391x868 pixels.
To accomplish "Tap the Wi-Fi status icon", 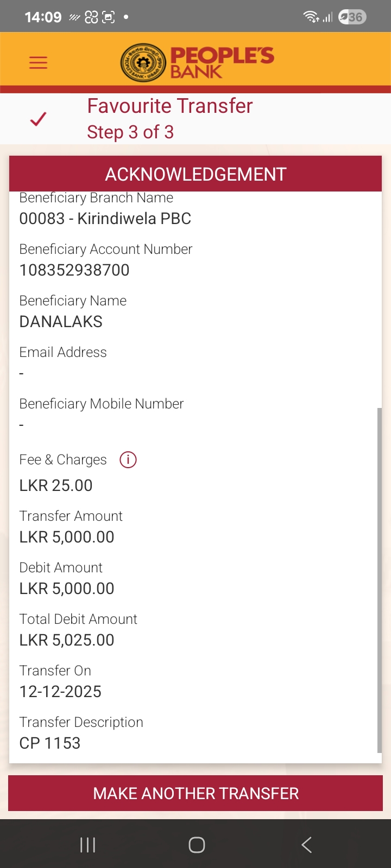I will tap(311, 17).
